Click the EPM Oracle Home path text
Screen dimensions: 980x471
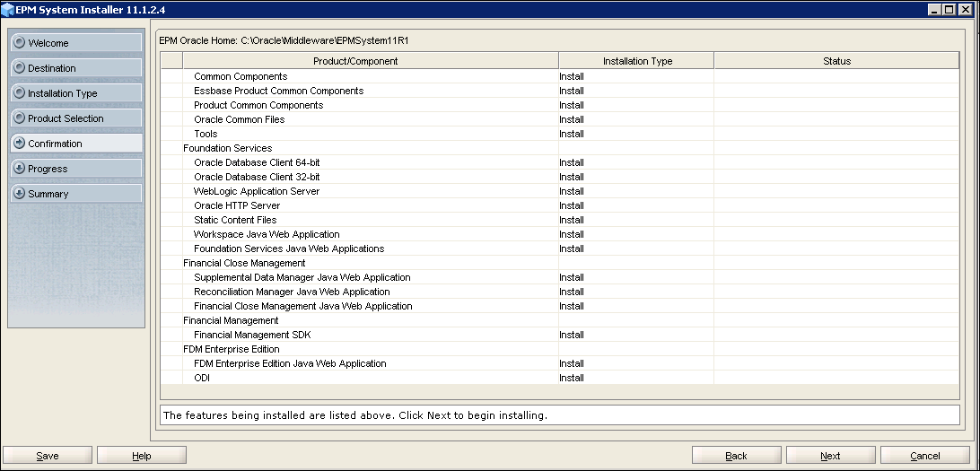(284, 40)
